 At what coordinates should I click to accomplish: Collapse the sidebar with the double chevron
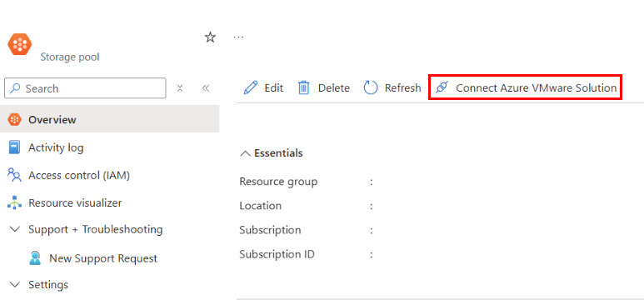point(206,88)
